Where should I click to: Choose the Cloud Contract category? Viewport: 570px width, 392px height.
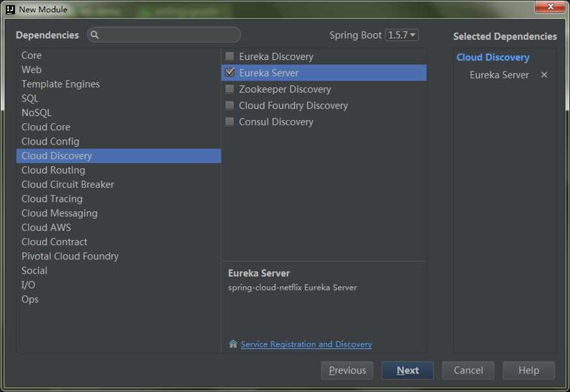pos(119,242)
